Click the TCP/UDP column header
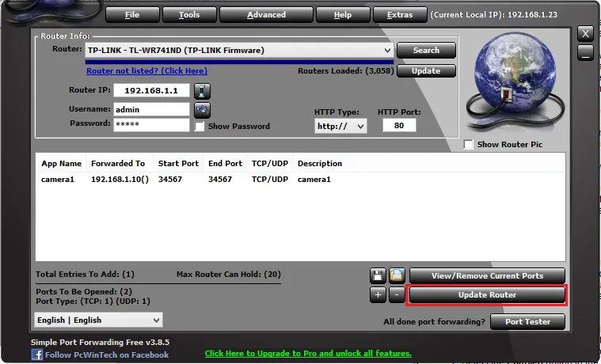The image size is (601, 364). (x=270, y=163)
